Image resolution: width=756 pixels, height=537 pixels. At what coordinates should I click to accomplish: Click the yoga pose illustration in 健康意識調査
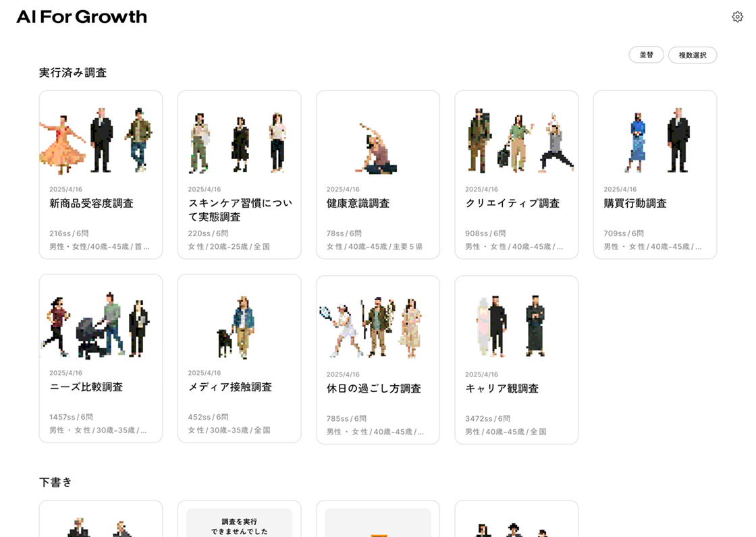click(377, 148)
